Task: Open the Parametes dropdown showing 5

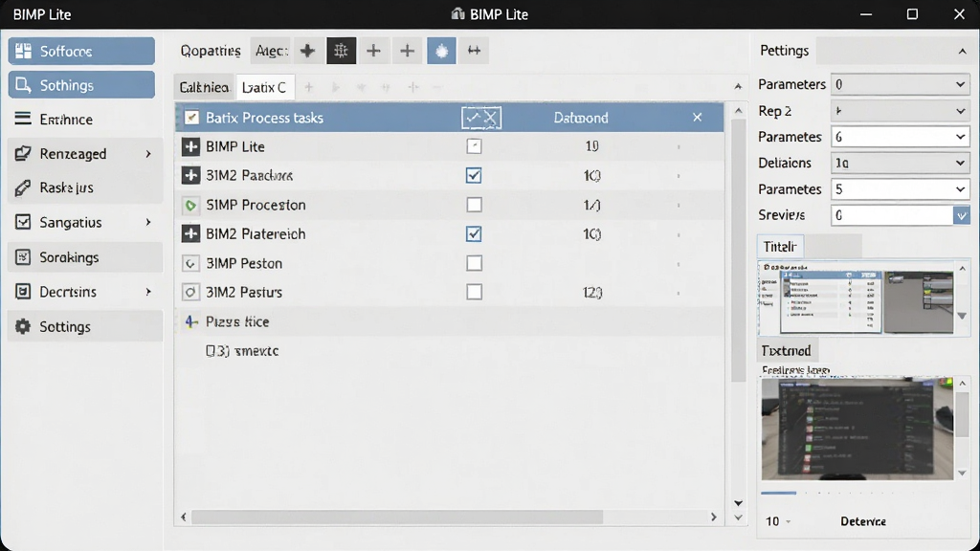Action: click(900, 189)
